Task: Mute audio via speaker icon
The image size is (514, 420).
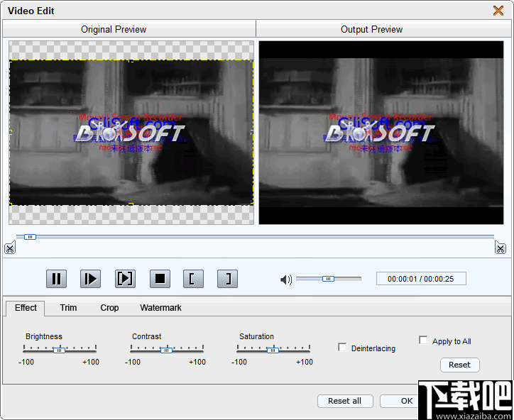Action: (286, 280)
